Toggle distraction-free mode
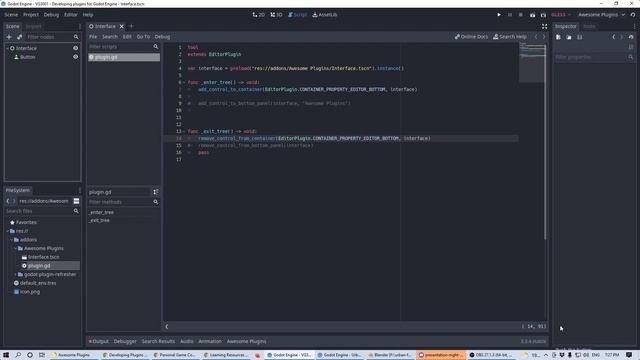640x360 pixels. tap(544, 27)
